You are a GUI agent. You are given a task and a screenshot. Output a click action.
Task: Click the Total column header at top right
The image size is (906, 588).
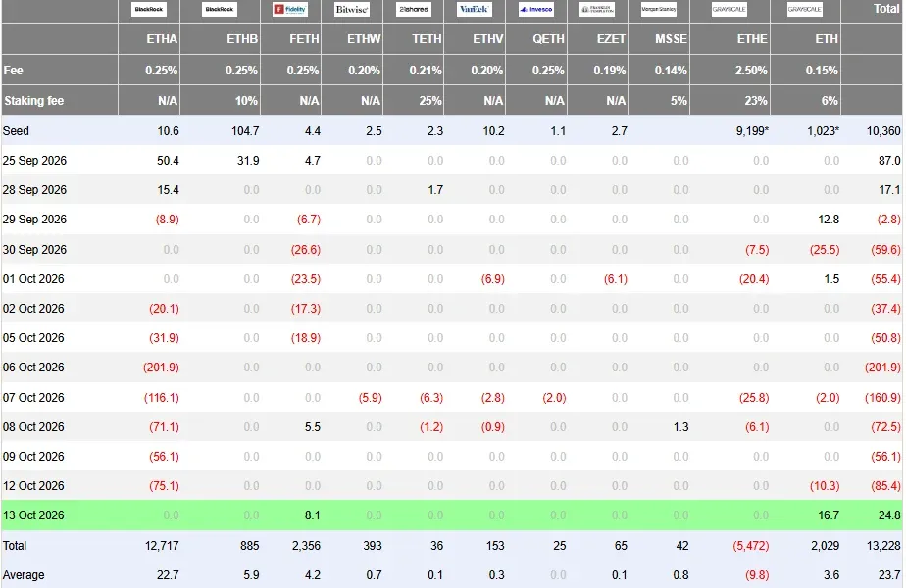pyautogui.click(x=885, y=9)
